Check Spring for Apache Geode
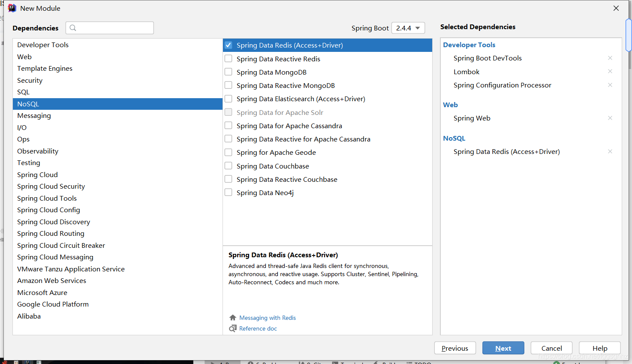 pyautogui.click(x=229, y=152)
